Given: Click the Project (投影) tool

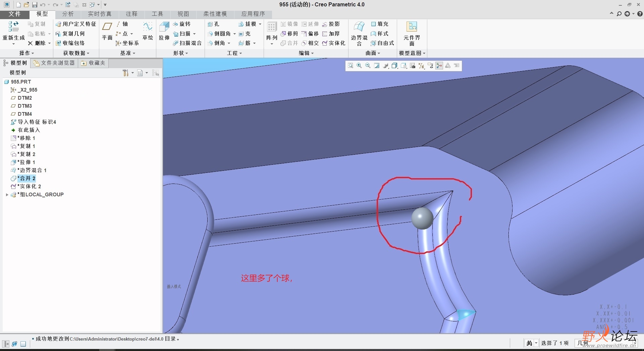Looking at the screenshot, I should [331, 24].
